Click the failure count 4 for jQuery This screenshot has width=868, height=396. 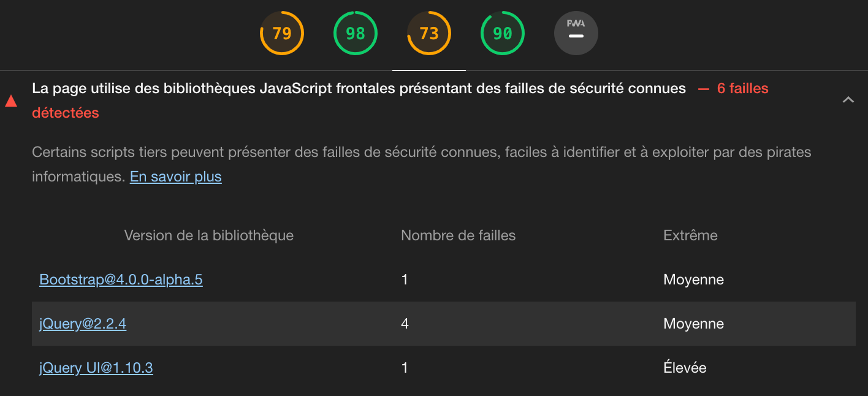point(405,324)
